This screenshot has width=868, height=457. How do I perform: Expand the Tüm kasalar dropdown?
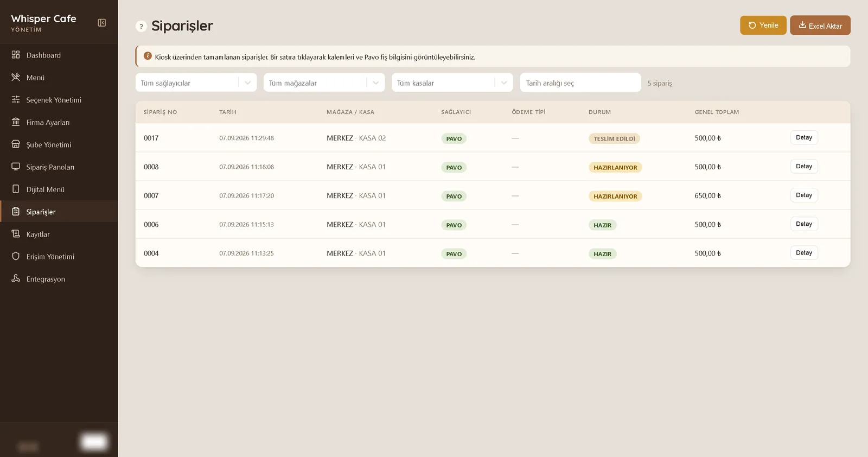click(x=452, y=82)
